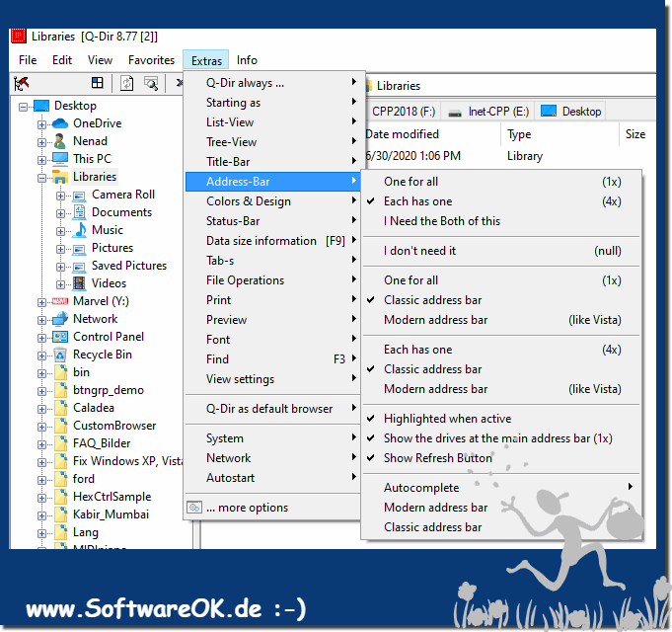Open the Tab-s submenu

273,261
